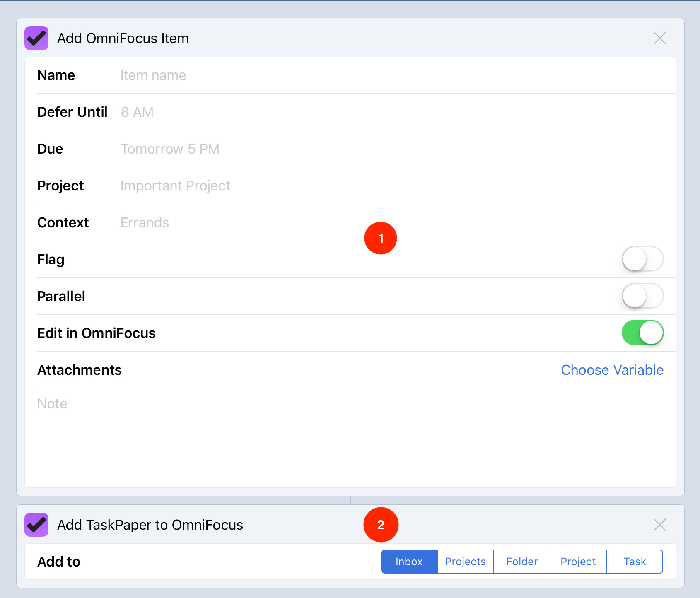Click the OmniFocus icon beside Add OmniFocus Item
700x598 pixels.
[x=36, y=38]
